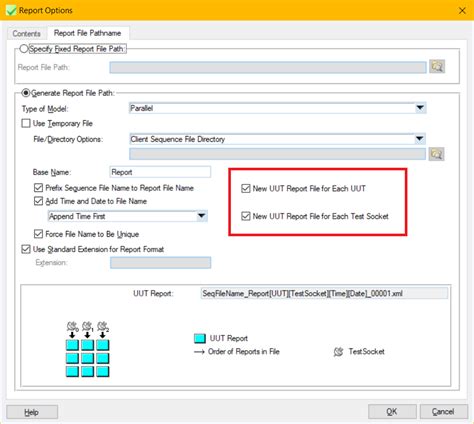
Task: Uncheck New UUT Report File for Each UUT
Action: [246, 189]
